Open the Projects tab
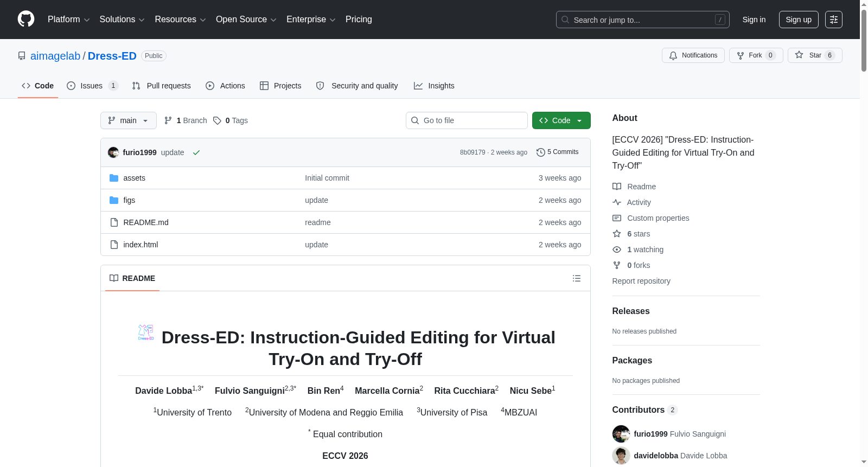This screenshot has width=868, height=467. coord(280,86)
